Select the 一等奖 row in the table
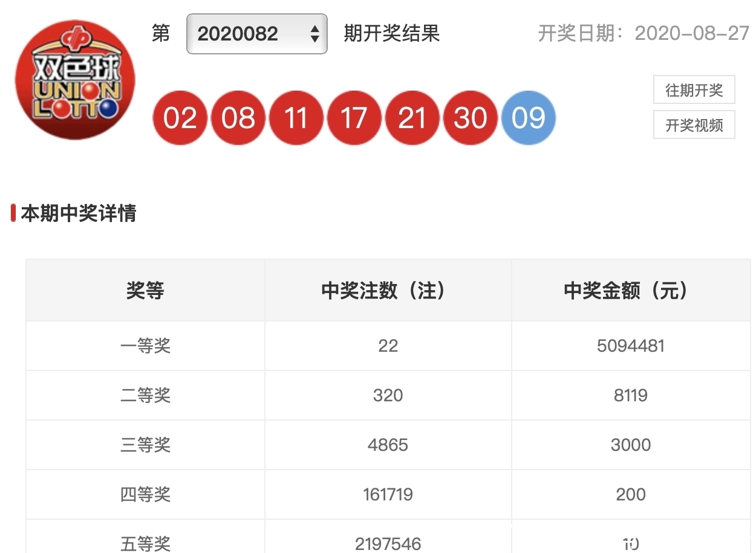 pyautogui.click(x=145, y=346)
